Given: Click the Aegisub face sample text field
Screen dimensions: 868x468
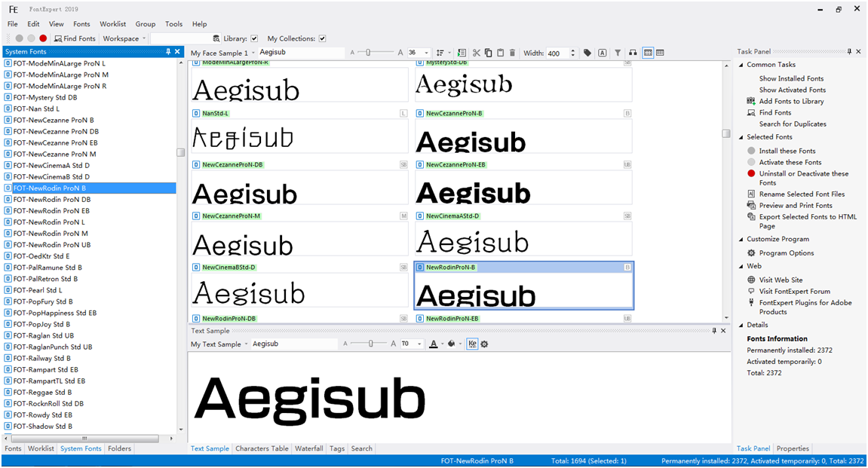Looking at the screenshot, I should (x=301, y=53).
